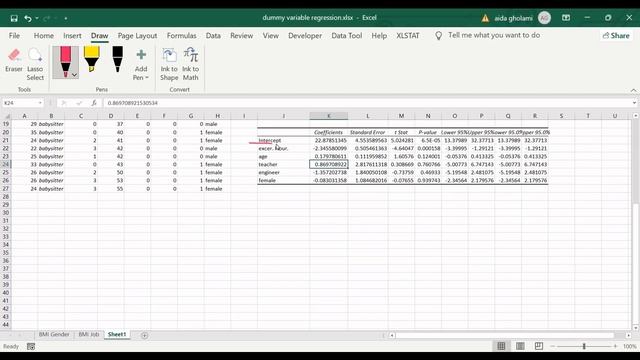Switch to the BMI Job sheet tab
The height and width of the screenshot is (360, 640).
89,334
